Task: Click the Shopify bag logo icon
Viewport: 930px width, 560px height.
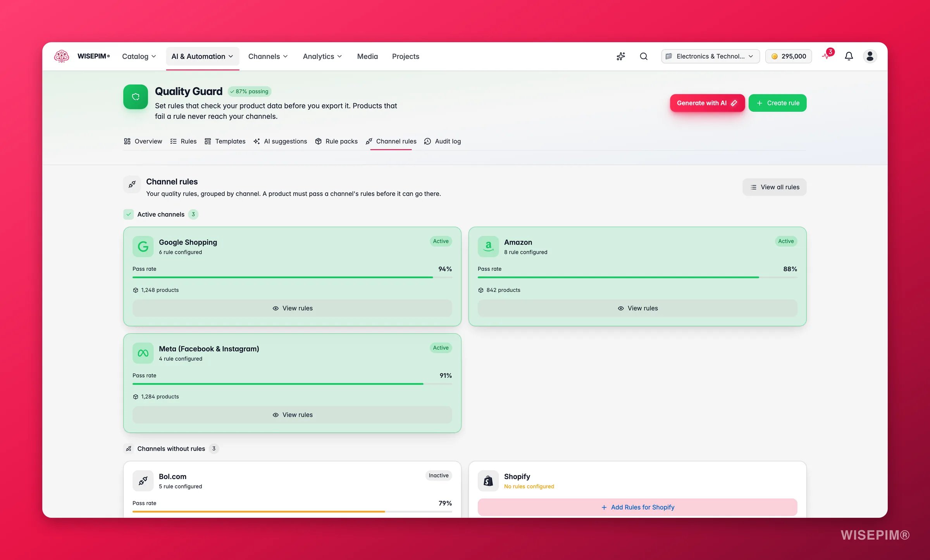Action: (x=488, y=481)
